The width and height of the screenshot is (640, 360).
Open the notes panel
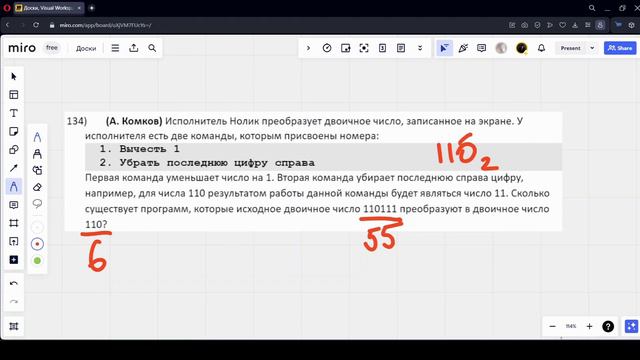[x=401, y=48]
